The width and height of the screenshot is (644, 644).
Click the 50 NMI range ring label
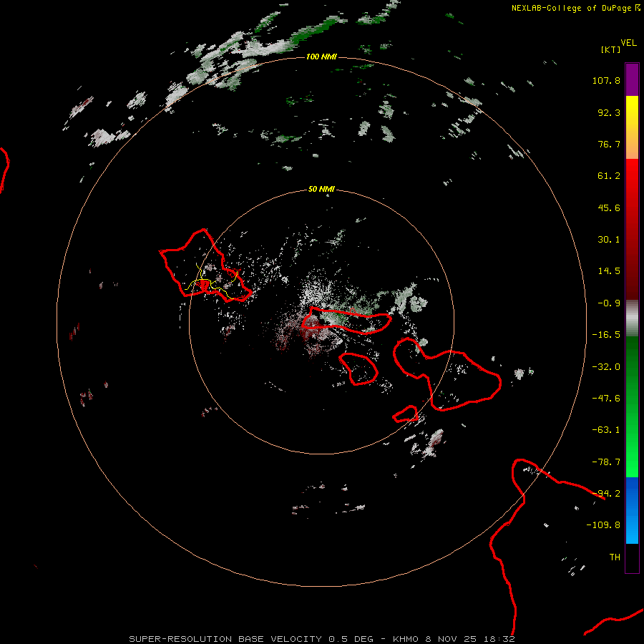click(321, 189)
